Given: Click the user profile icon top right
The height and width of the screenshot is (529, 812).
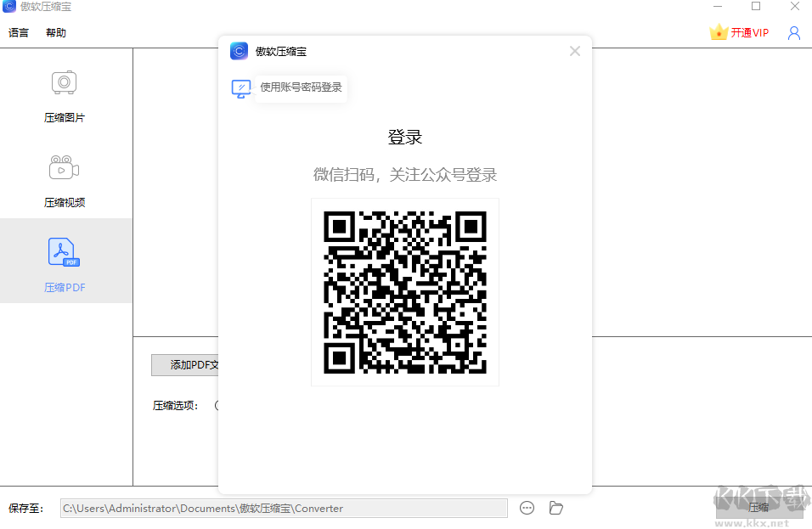Looking at the screenshot, I should coord(793,32).
